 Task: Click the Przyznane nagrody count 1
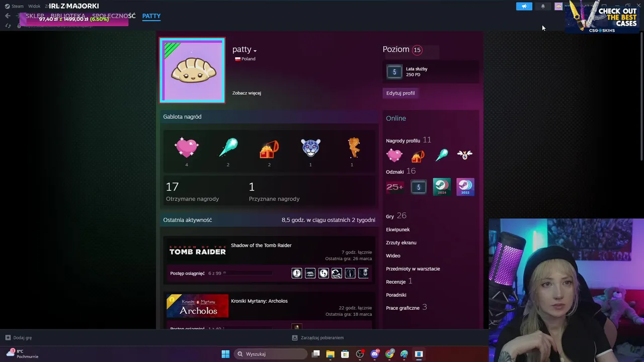click(252, 187)
